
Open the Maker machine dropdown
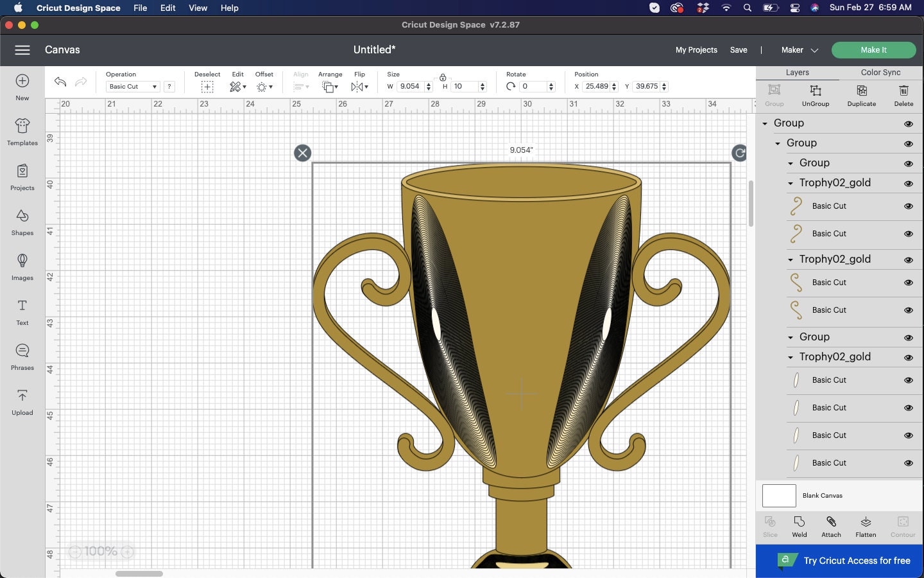[799, 49]
